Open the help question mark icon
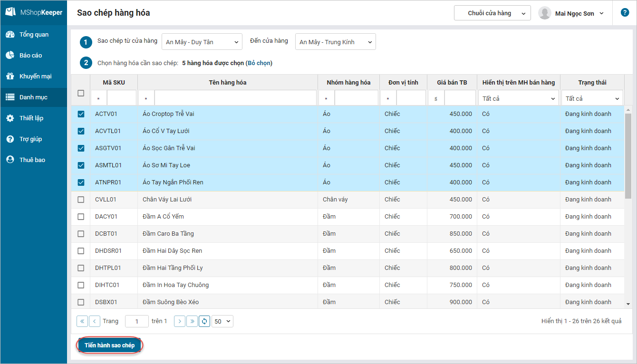Image resolution: width=637 pixels, height=364 pixels. [625, 13]
